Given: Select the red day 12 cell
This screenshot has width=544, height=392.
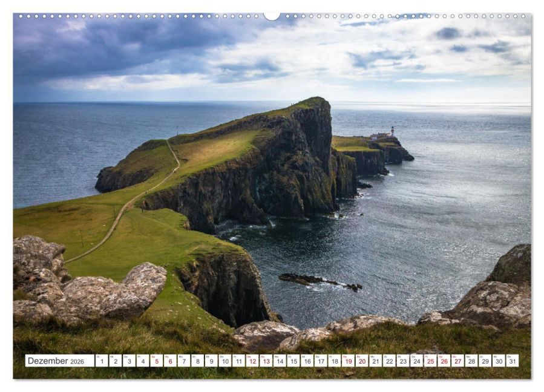Looking at the screenshot, I should (x=252, y=361).
